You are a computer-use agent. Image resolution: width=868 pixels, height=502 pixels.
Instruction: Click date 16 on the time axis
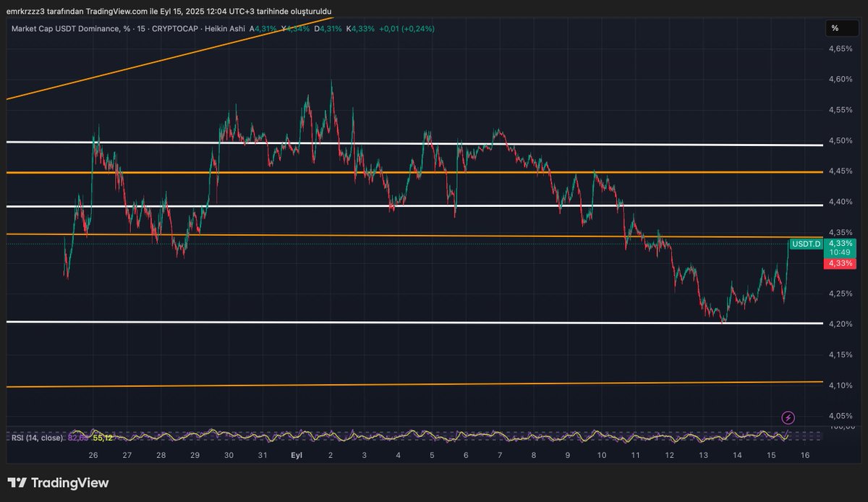pos(805,455)
